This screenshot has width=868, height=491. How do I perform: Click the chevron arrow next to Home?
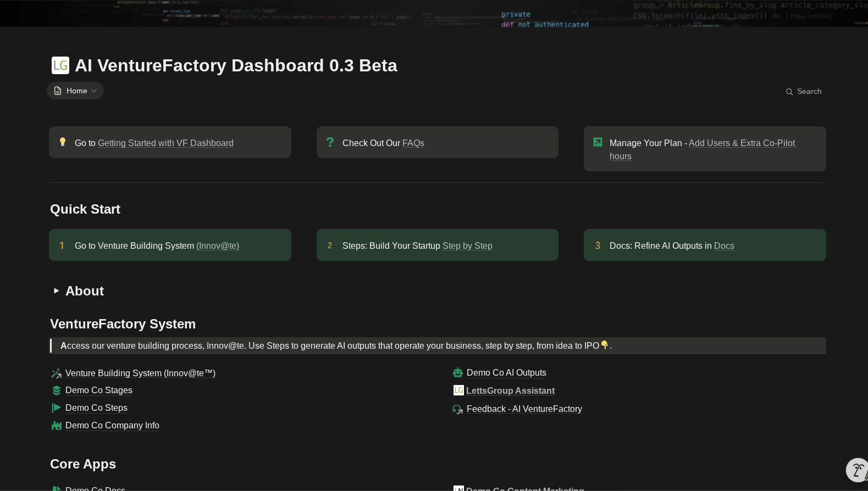click(x=94, y=91)
